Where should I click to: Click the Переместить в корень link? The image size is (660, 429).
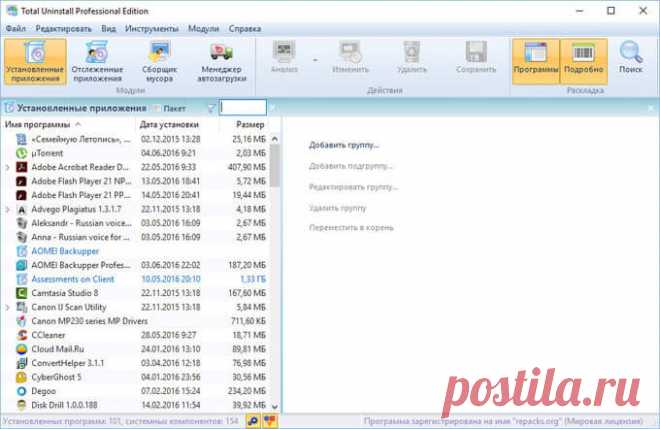tap(351, 228)
